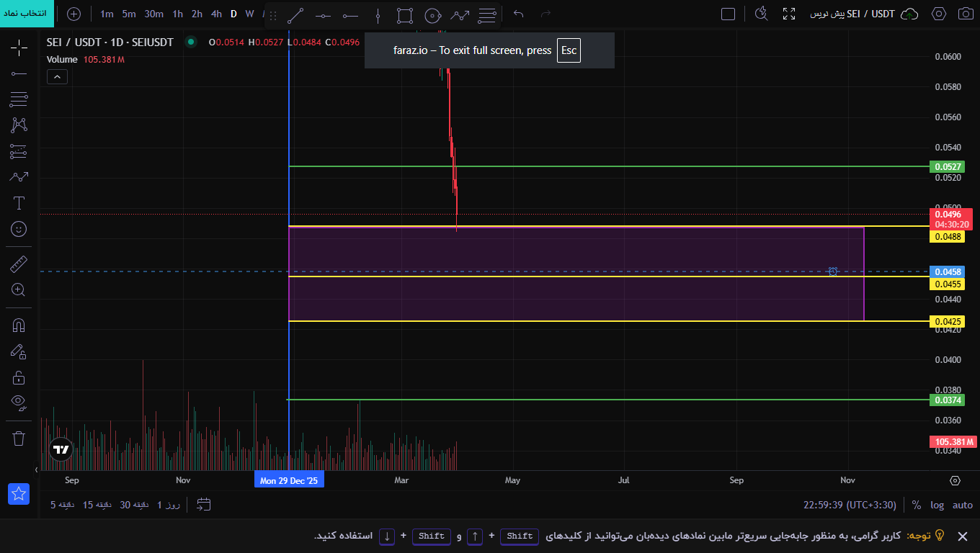Image resolution: width=980 pixels, height=553 pixels.
Task: Add a symbol to compare (plus icon)
Action: (73, 14)
